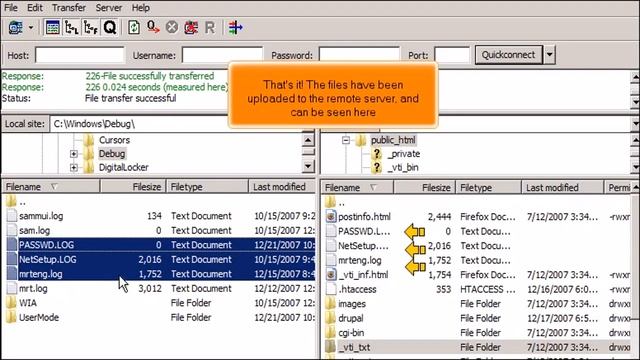640x360 pixels.
Task: Toggle the remote directory tree view
Action: (91, 28)
